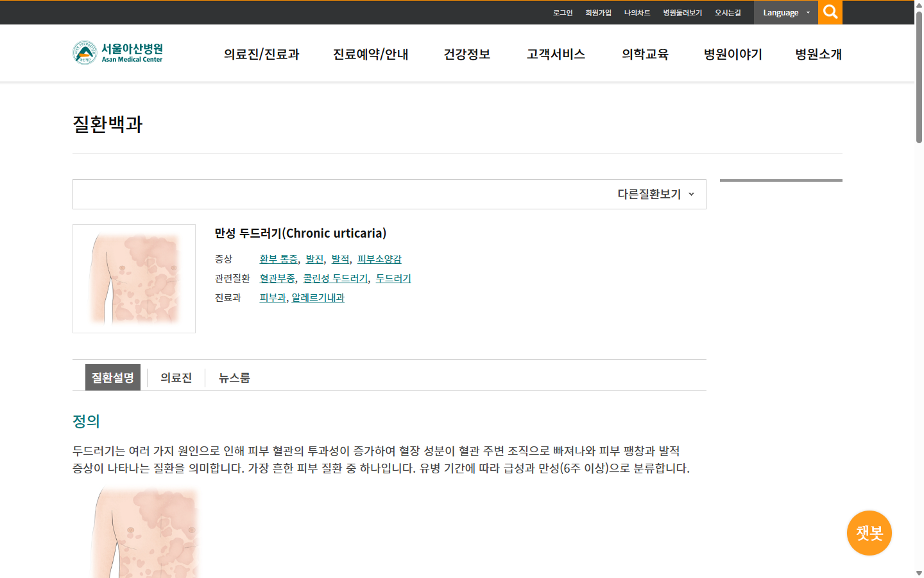924x578 pixels.
Task: Open the 의학교육 menu
Action: (645, 55)
